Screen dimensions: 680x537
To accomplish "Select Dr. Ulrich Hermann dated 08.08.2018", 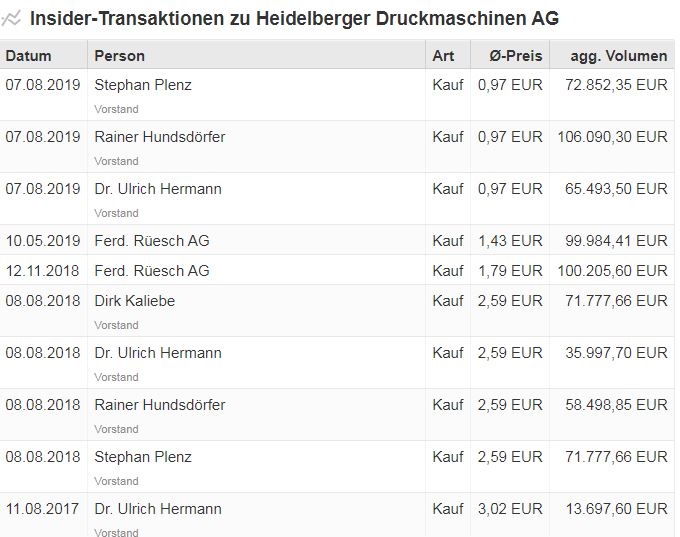I will [158, 353].
